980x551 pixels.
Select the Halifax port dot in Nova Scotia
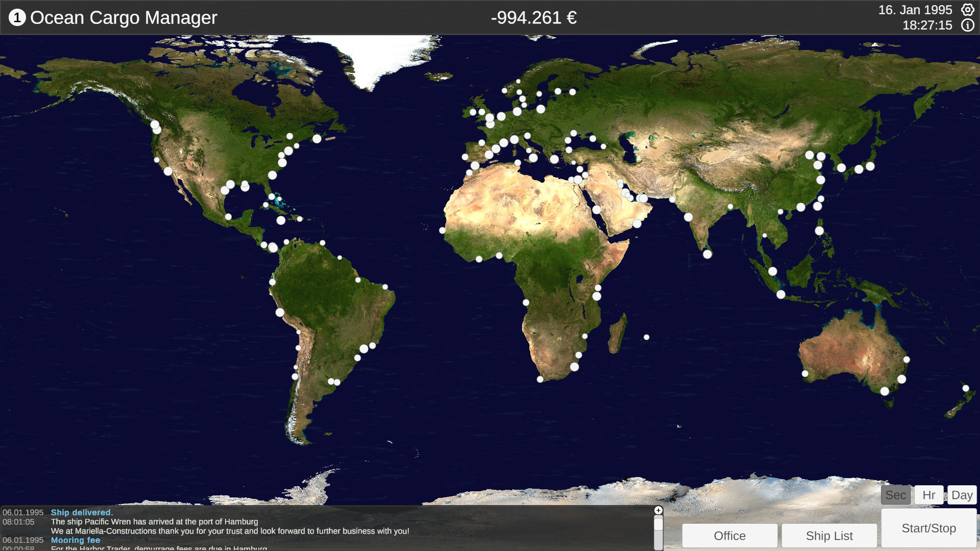(x=317, y=139)
